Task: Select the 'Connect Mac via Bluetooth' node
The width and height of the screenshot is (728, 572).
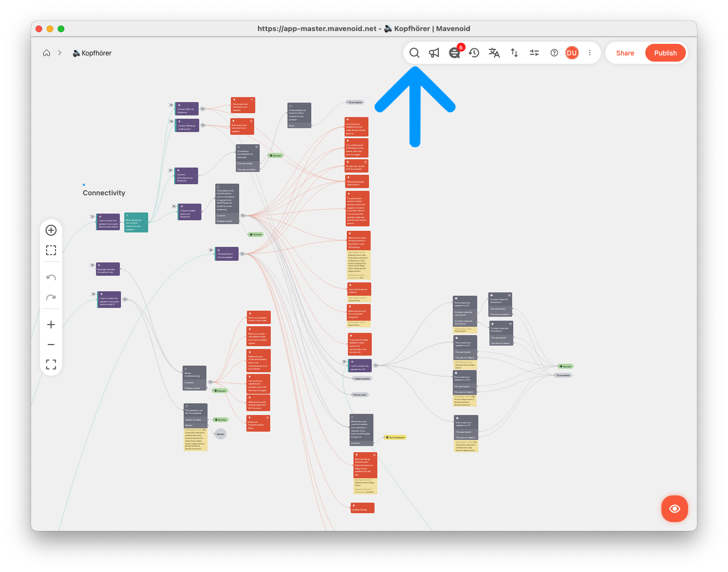Action: [x=187, y=109]
